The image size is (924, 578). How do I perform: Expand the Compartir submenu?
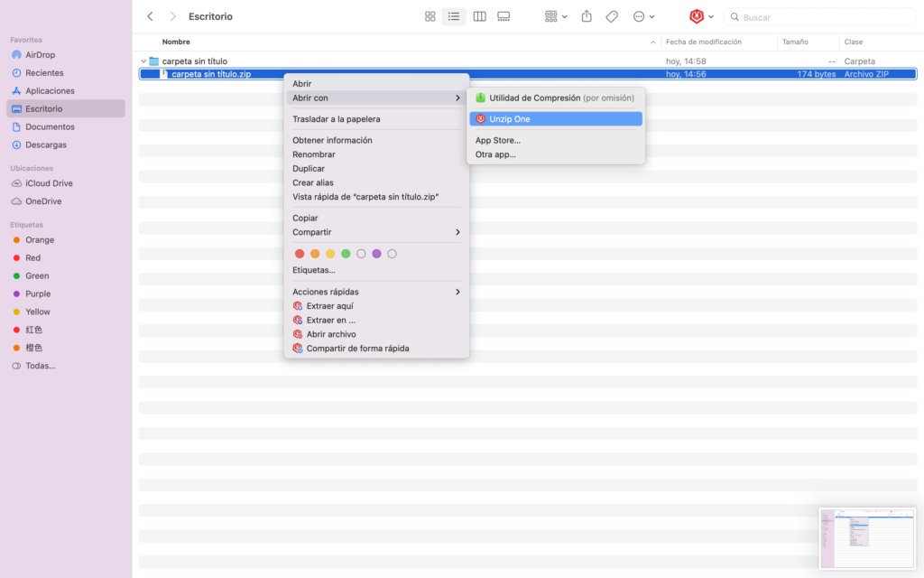click(x=376, y=232)
